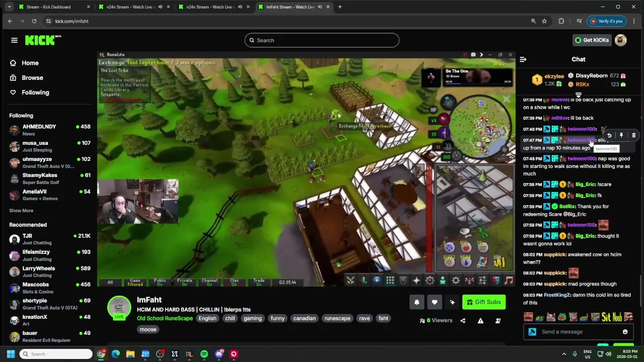The height and width of the screenshot is (362, 644).
Task: Collapse chat panel arrow icon
Action: point(523,59)
